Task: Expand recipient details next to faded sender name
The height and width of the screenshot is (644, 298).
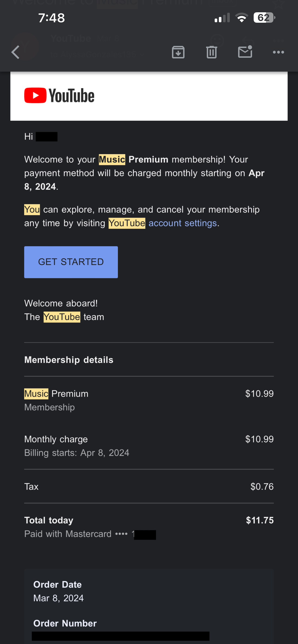Action: click(142, 54)
